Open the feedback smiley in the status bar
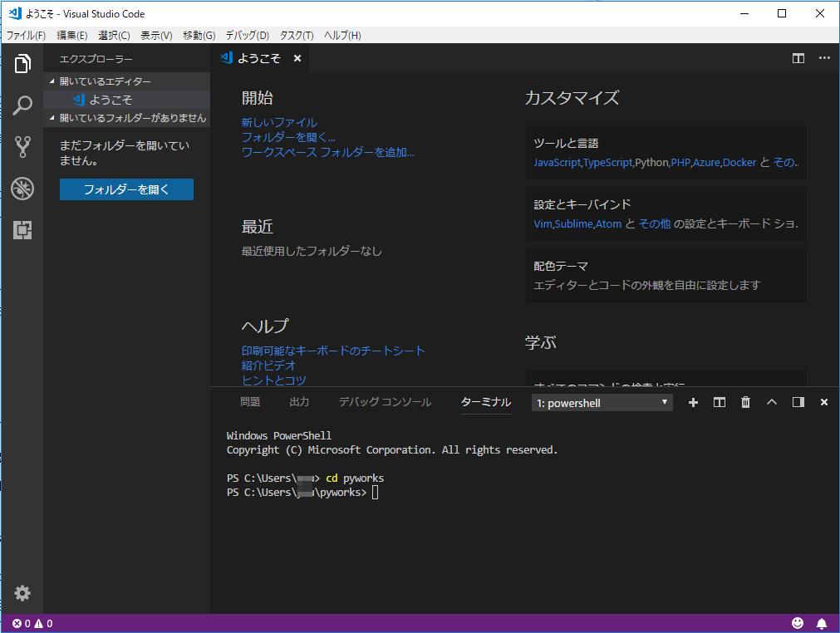840x633 pixels. pos(797,621)
